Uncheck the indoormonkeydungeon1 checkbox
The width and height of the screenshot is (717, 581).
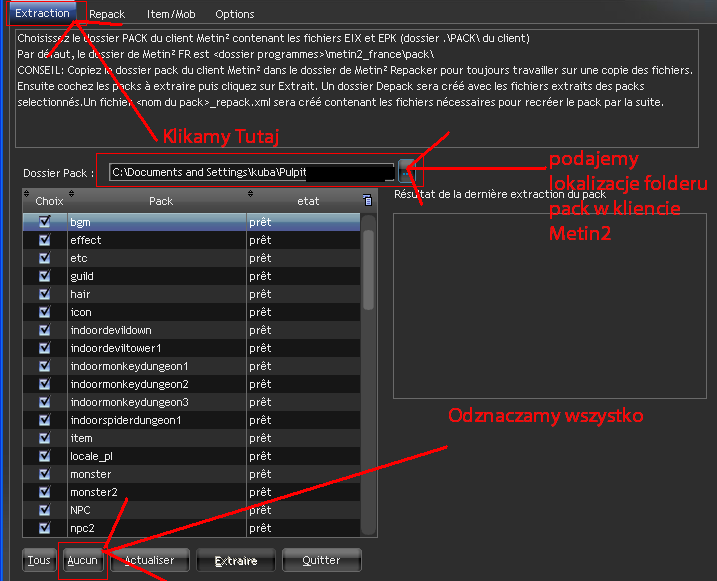(44, 366)
